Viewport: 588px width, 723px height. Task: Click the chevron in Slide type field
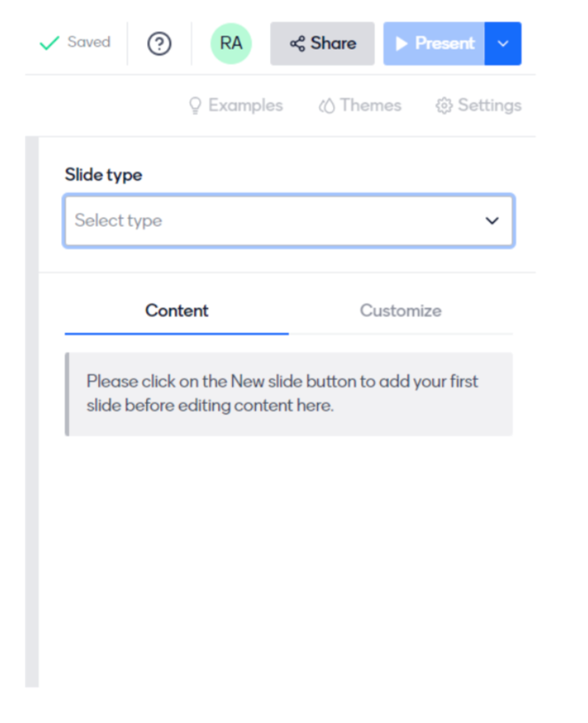coord(492,221)
